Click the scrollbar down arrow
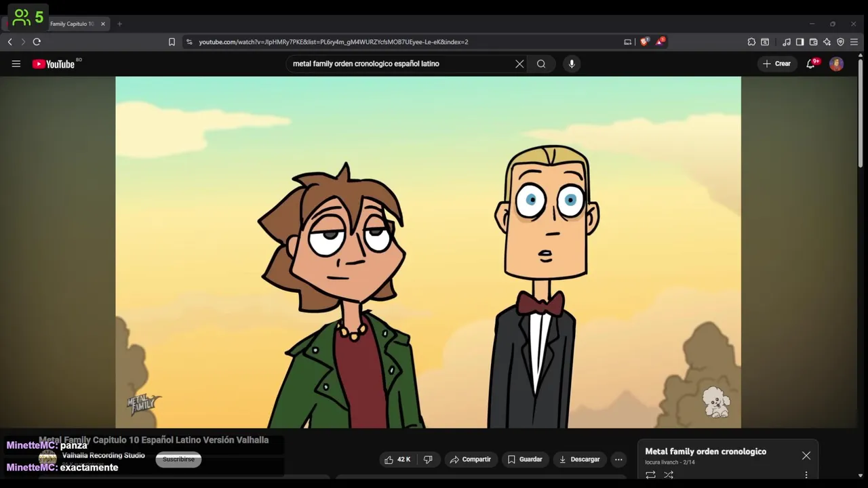The width and height of the screenshot is (868, 488). pos(861,476)
